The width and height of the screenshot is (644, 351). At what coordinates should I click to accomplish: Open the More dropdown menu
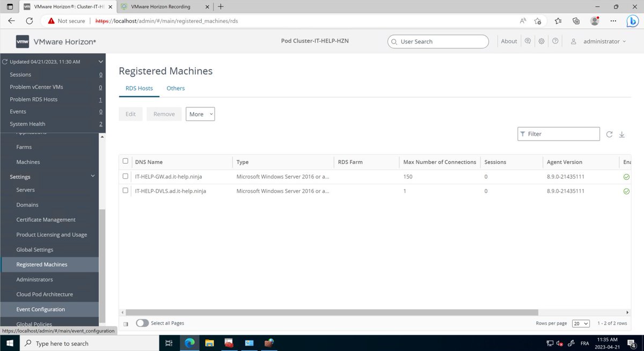point(200,114)
